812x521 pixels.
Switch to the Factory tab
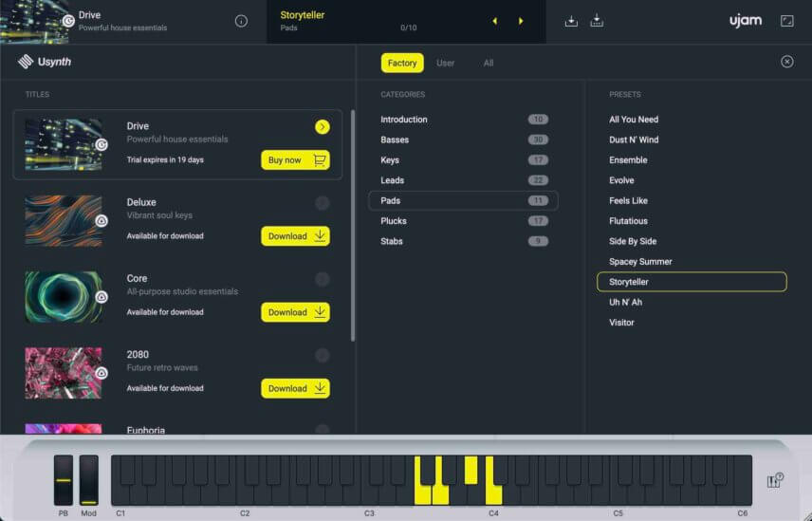pyautogui.click(x=402, y=63)
